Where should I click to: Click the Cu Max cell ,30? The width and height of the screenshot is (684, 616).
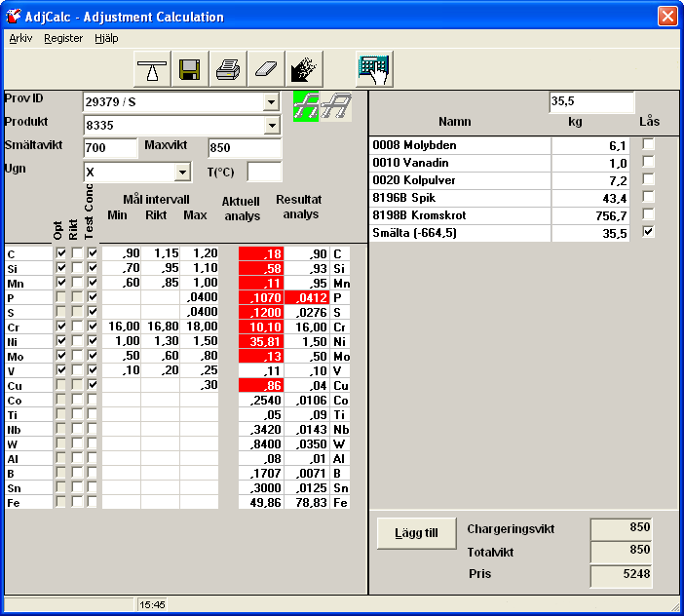pos(199,385)
